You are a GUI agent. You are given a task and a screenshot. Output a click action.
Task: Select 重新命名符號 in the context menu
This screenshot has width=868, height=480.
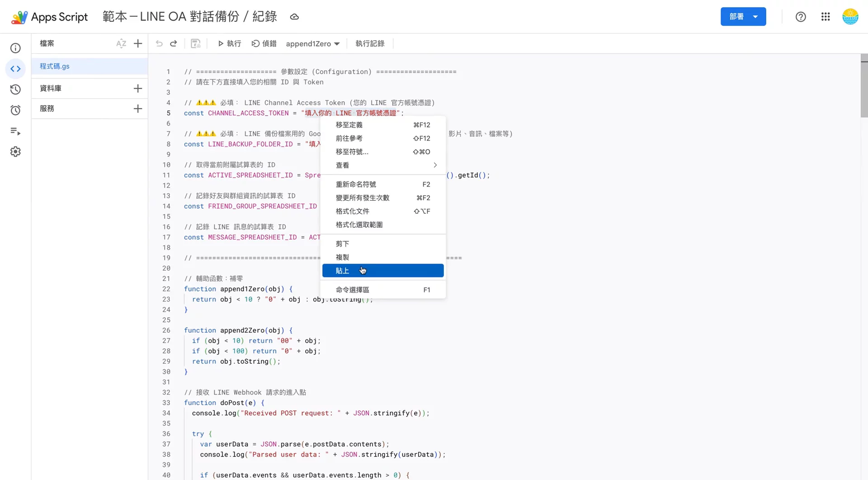pyautogui.click(x=383, y=184)
